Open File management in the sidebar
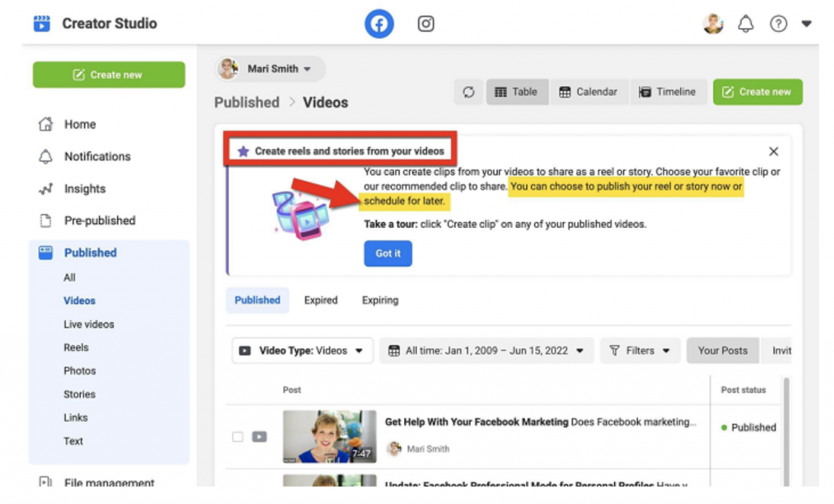Screen dimensions: 834x504 click(x=109, y=482)
